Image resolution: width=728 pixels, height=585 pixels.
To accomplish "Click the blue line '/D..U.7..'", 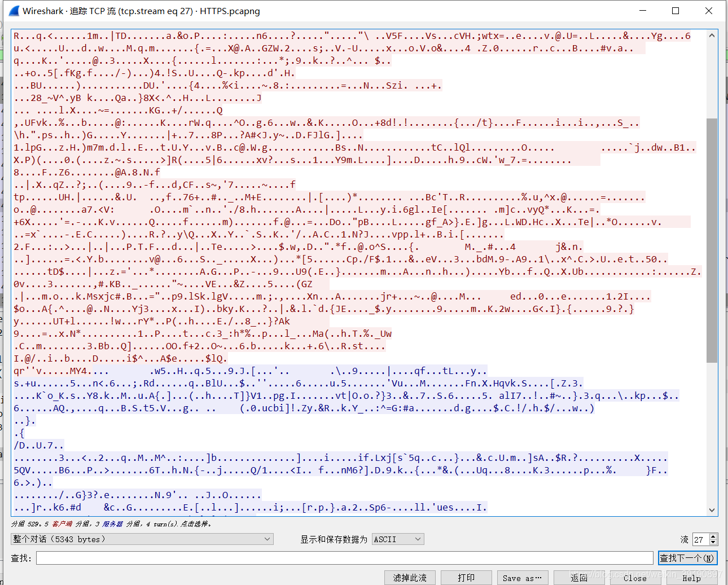I will (x=38, y=445).
